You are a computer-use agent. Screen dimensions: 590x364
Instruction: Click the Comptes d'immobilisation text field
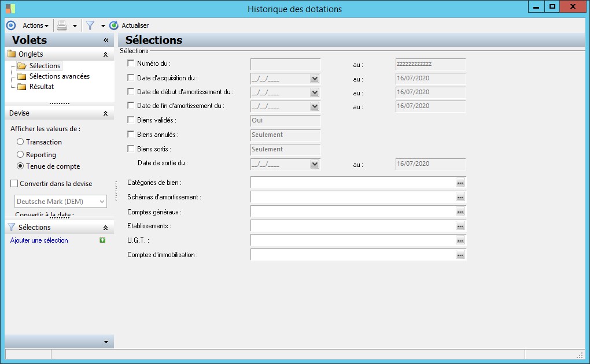pyautogui.click(x=353, y=255)
